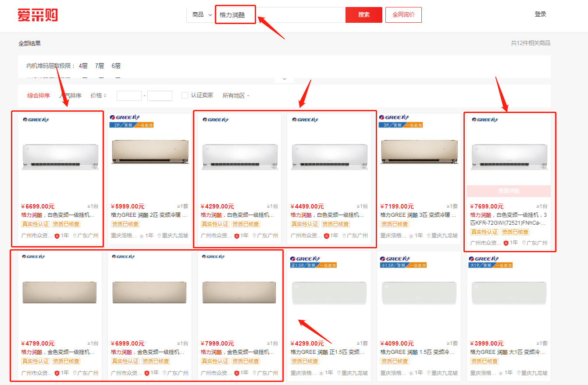Open the 登录 login link

[x=541, y=14]
